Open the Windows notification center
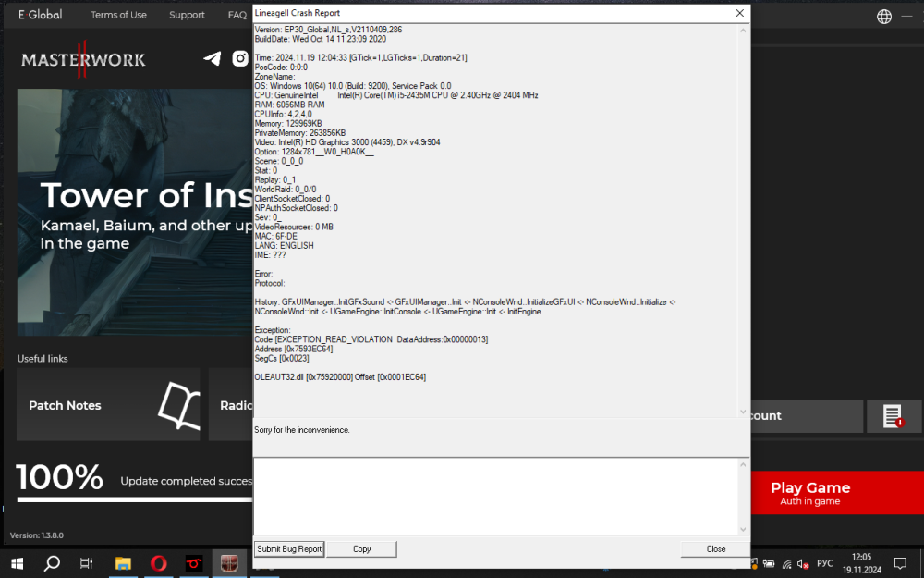This screenshot has height=578, width=924. pos(900,562)
